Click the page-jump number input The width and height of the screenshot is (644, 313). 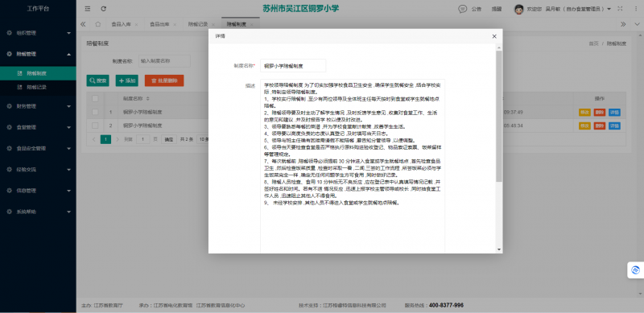pos(143,139)
